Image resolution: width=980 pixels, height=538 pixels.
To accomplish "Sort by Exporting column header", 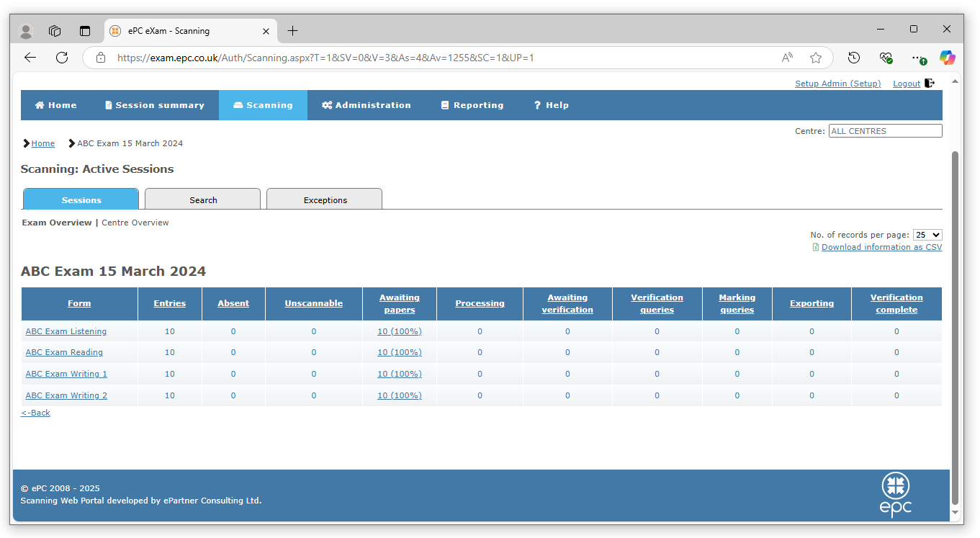I will (812, 303).
